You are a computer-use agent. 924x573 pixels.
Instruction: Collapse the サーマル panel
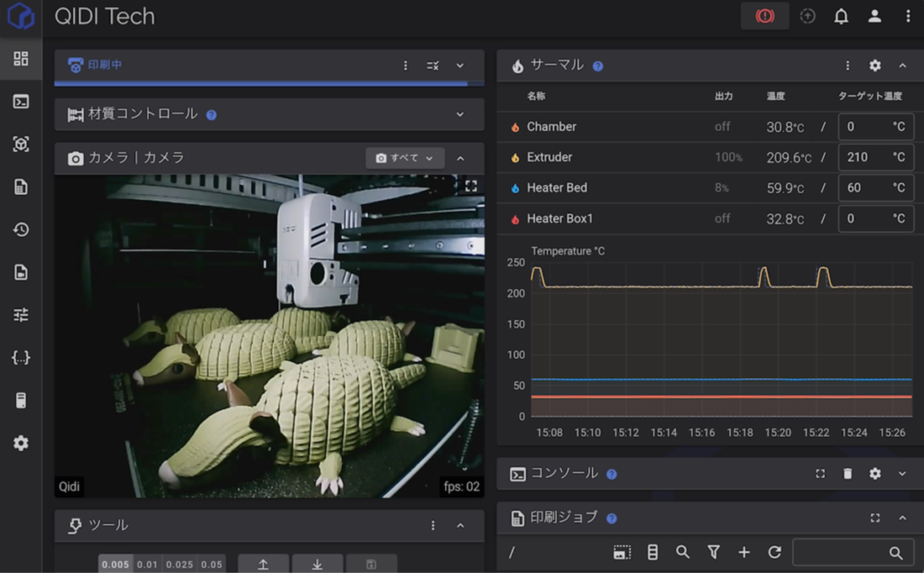pos(901,66)
